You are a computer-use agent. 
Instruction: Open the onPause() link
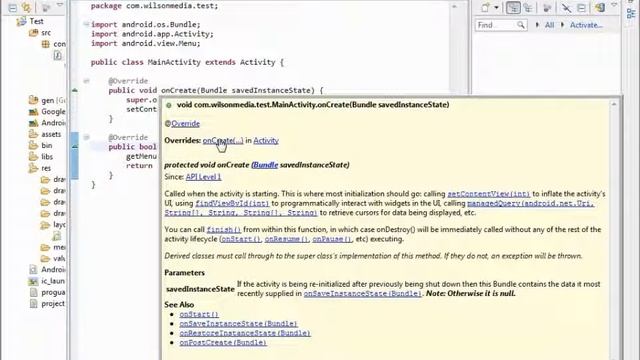coord(331,239)
